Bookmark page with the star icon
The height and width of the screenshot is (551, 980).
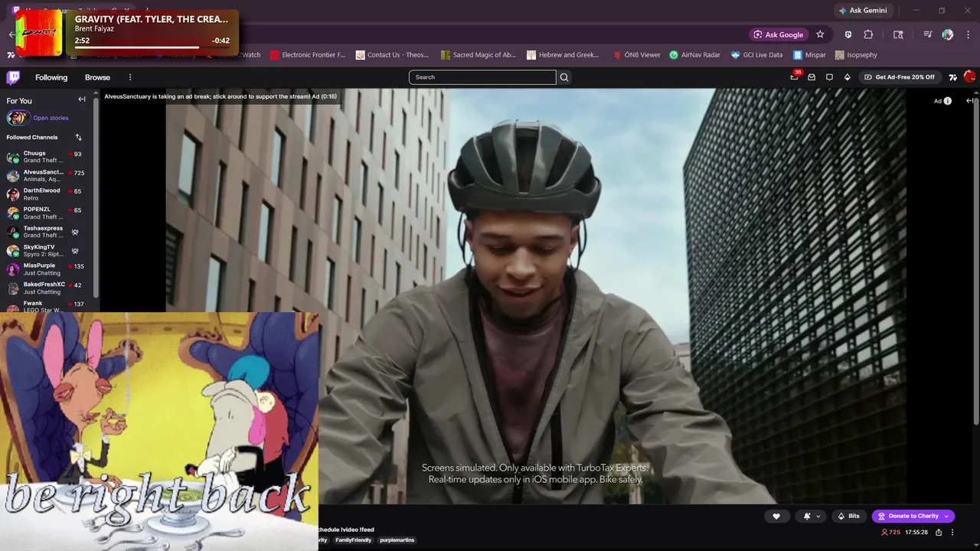[x=820, y=34]
